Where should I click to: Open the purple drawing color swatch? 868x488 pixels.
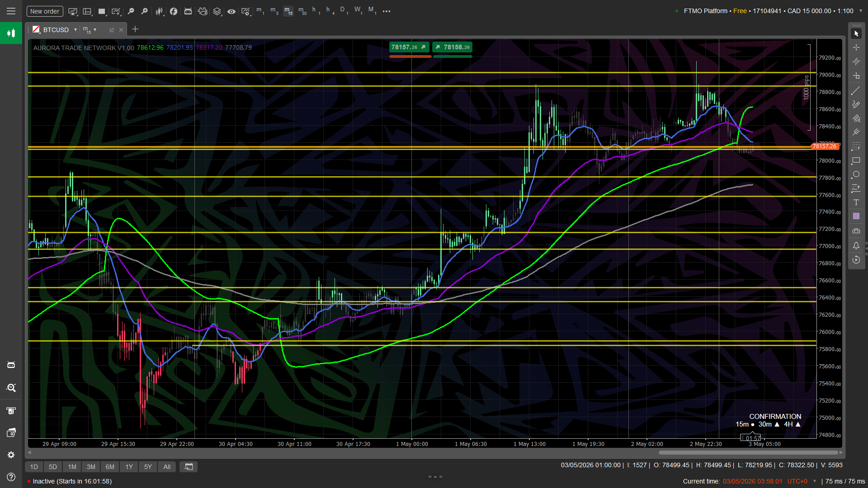click(856, 216)
